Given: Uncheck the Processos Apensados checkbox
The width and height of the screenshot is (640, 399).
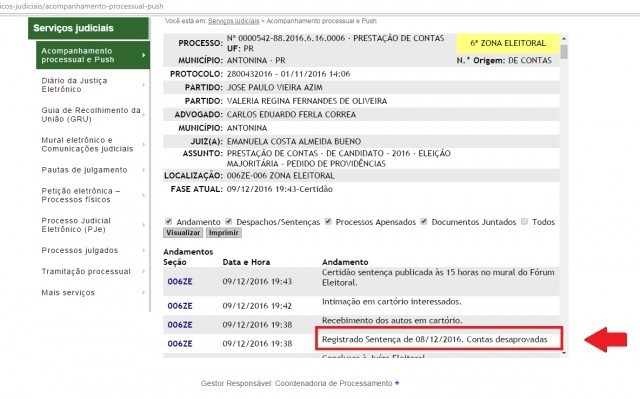Looking at the screenshot, I should coord(328,221).
